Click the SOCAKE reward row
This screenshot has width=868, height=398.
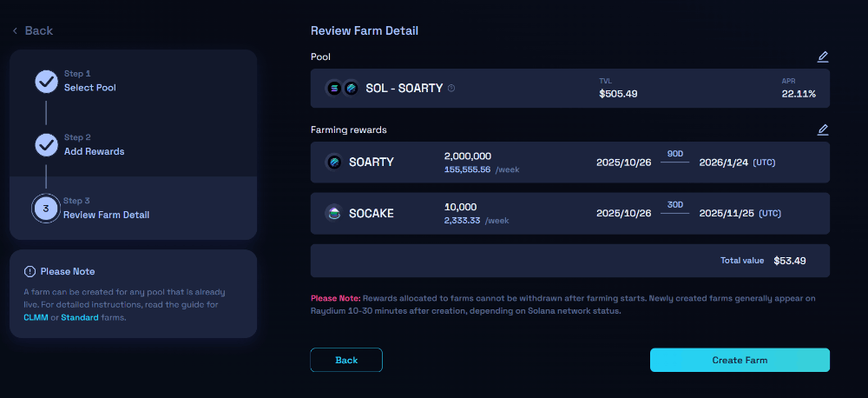click(569, 213)
